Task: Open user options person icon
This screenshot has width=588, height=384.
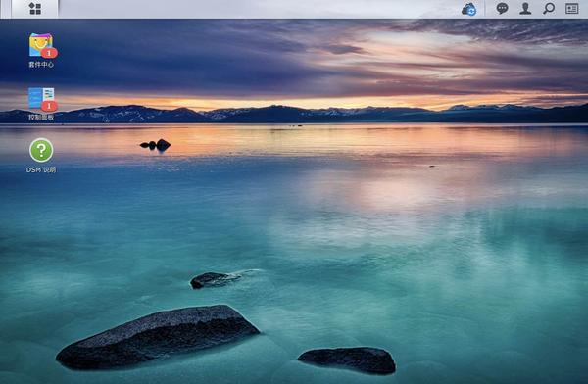Action: click(525, 8)
